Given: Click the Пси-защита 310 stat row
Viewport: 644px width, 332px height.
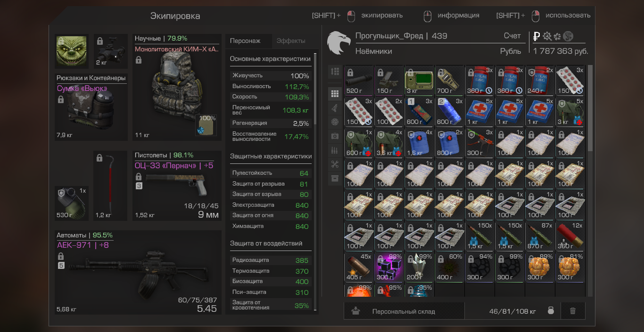Looking at the screenshot, I should point(270,292).
